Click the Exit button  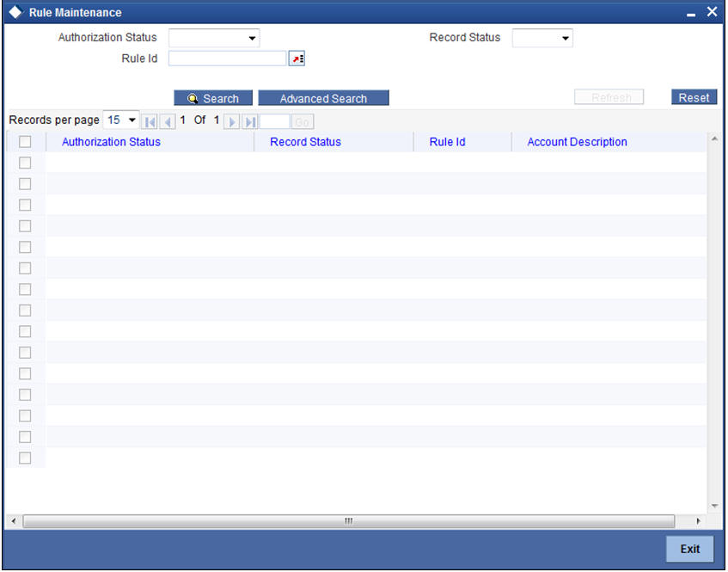[x=689, y=549]
